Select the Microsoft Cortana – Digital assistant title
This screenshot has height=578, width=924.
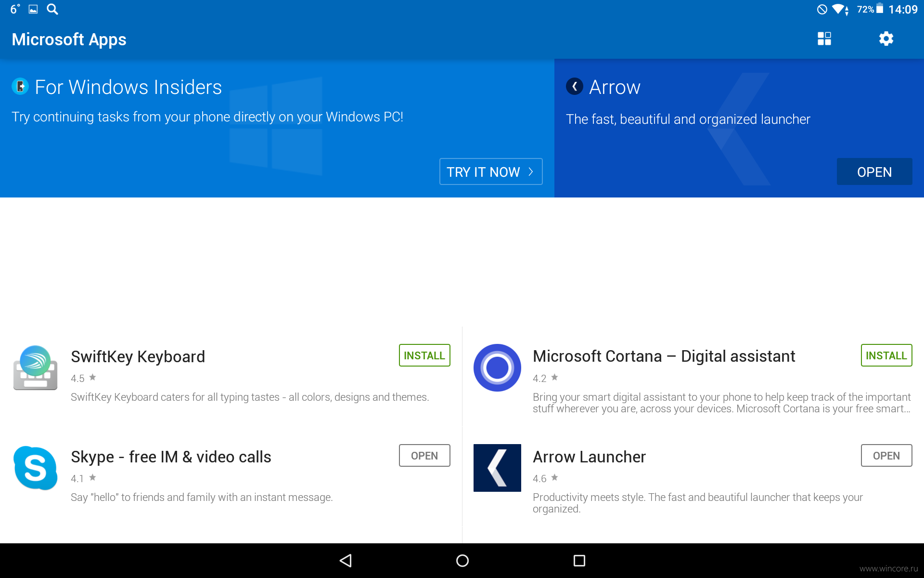[664, 356]
